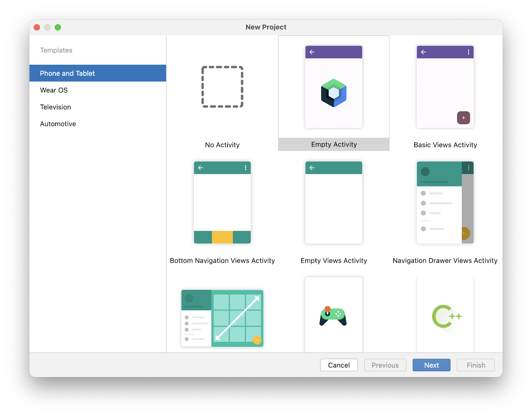The image size is (532, 416).
Task: Choose the Basic Views Activity template
Action: coord(445,87)
